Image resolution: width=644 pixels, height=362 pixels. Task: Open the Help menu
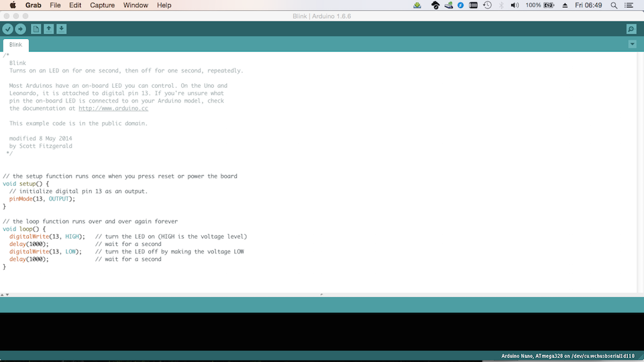click(x=164, y=5)
